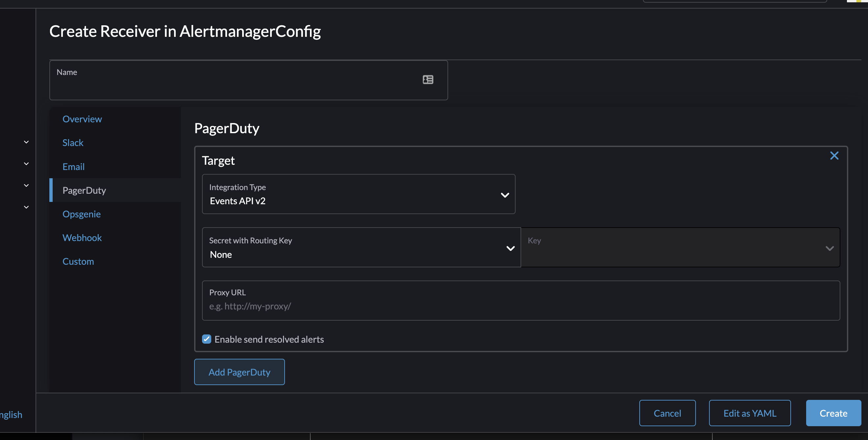Open the Opsgenie configuration tab
This screenshot has height=440, width=868.
82,214
